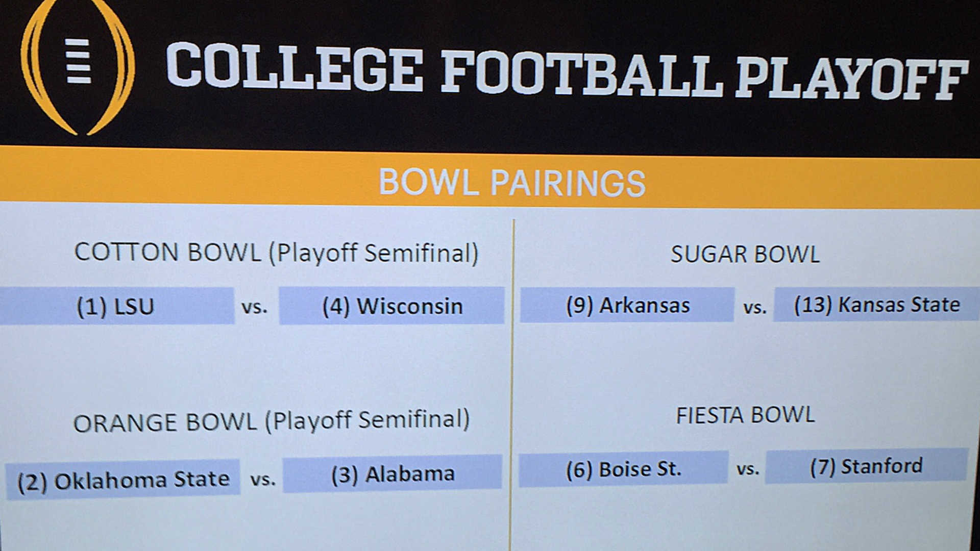Click the vs. between LSU and Wisconsin
980x551 pixels.
(254, 308)
